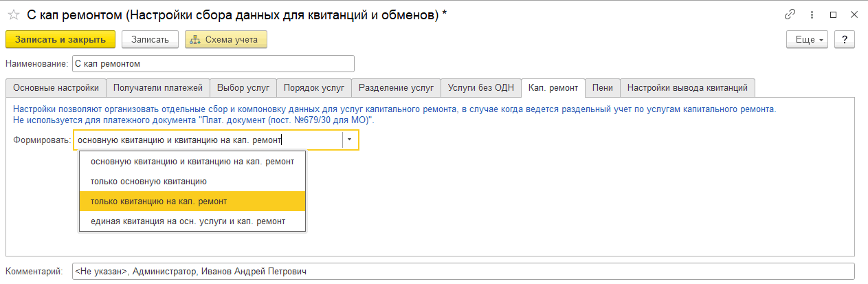Go to Настройки вывода квитанций tab
The width and height of the screenshot is (868, 284).
coord(688,88)
